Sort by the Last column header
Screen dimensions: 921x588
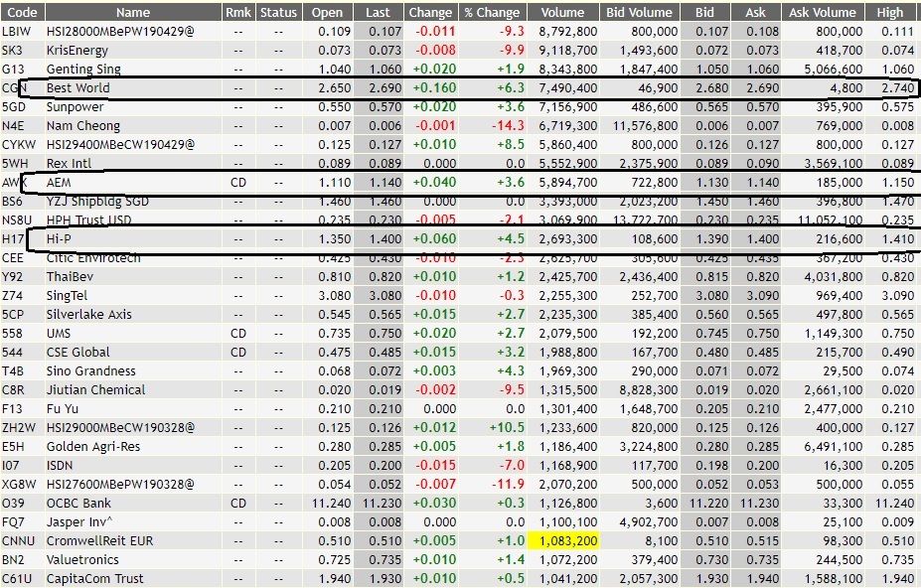tap(378, 12)
